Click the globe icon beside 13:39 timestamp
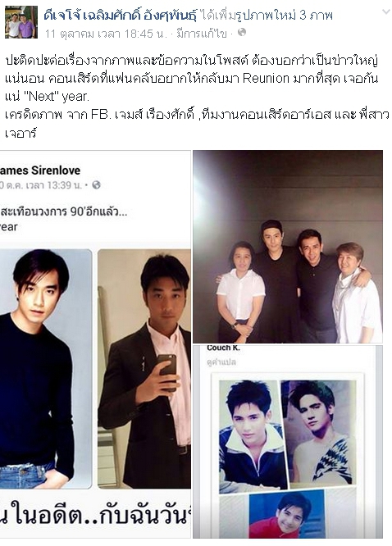 96,185
